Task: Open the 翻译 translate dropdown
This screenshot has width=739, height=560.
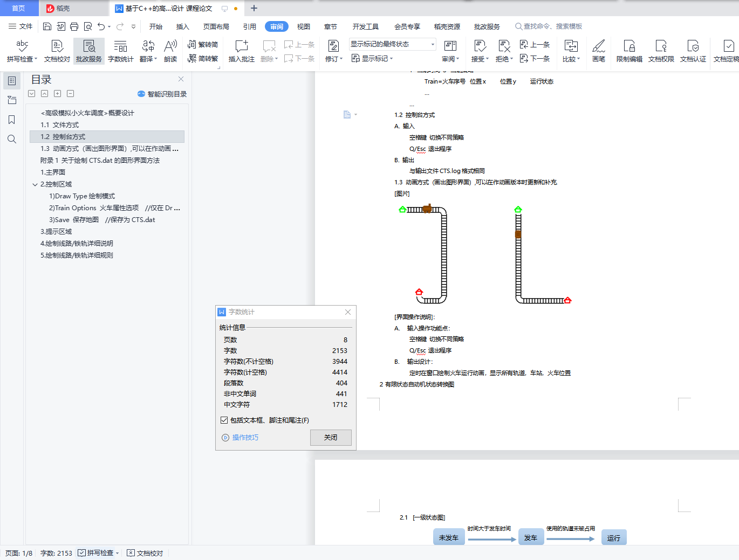Action: [x=148, y=59]
